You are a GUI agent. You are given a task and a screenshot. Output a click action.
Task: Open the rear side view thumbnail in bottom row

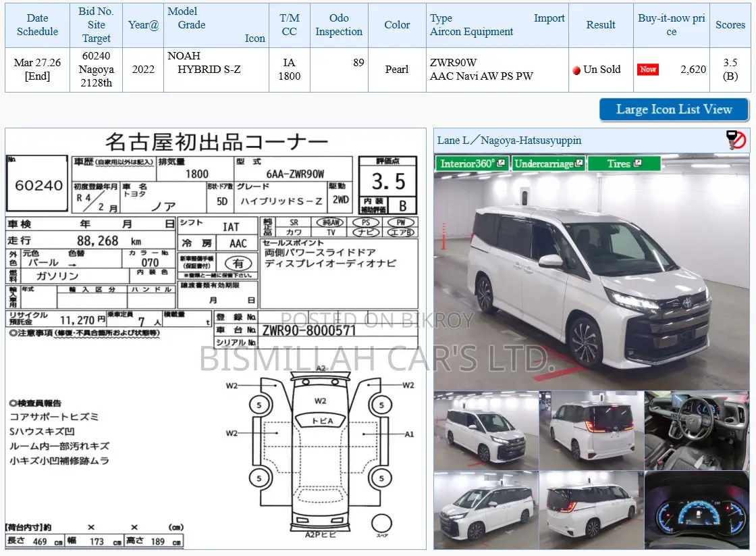591,509
